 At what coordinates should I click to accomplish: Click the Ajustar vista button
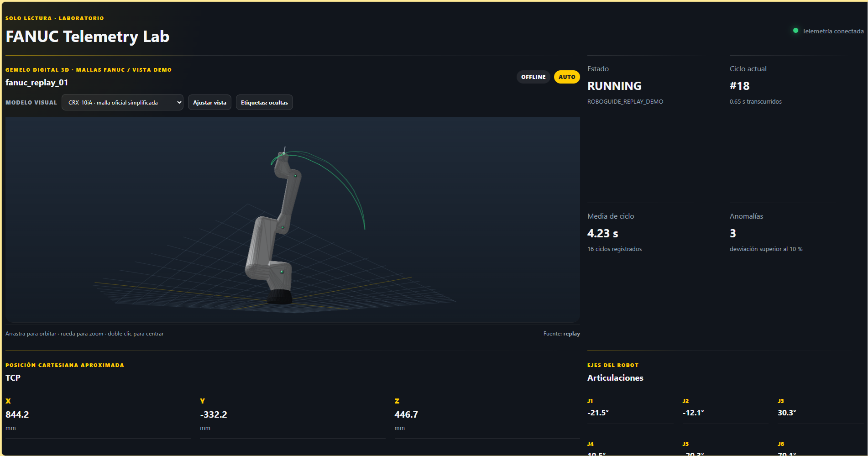pos(209,102)
